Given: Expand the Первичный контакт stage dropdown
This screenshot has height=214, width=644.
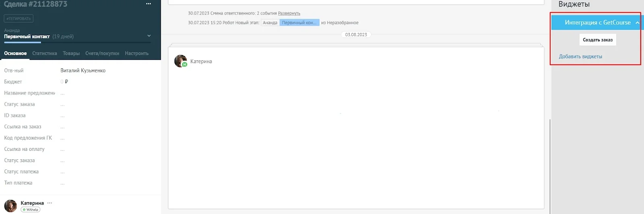Looking at the screenshot, I should point(149,36).
